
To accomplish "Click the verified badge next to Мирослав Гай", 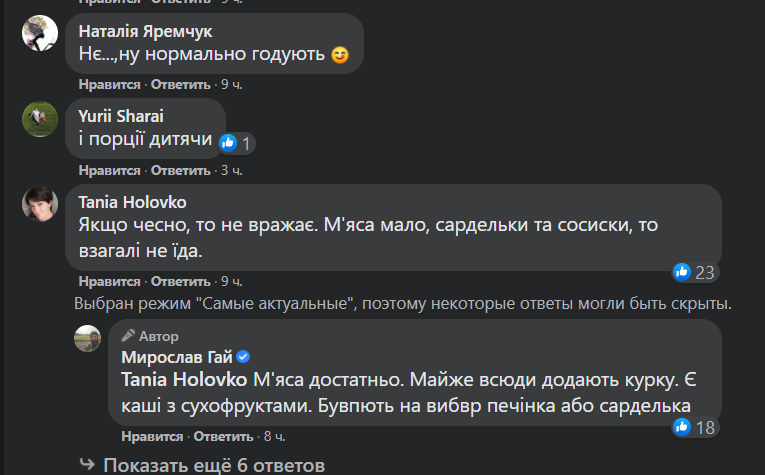I will [243, 357].
